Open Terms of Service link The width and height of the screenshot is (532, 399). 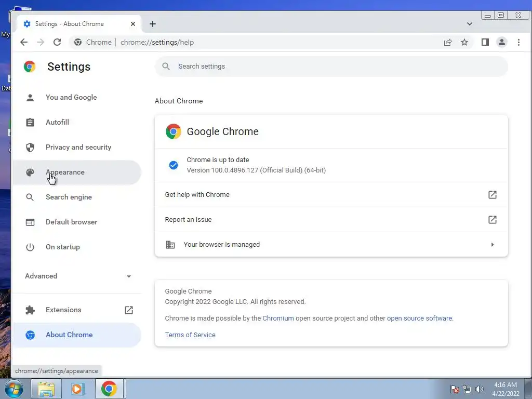coord(190,335)
